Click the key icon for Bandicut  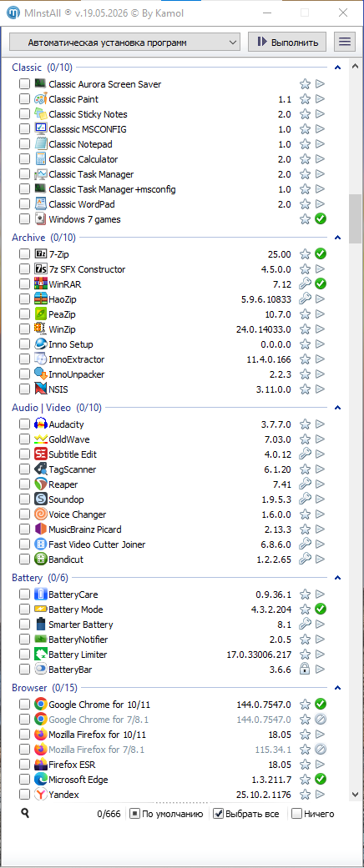(305, 559)
